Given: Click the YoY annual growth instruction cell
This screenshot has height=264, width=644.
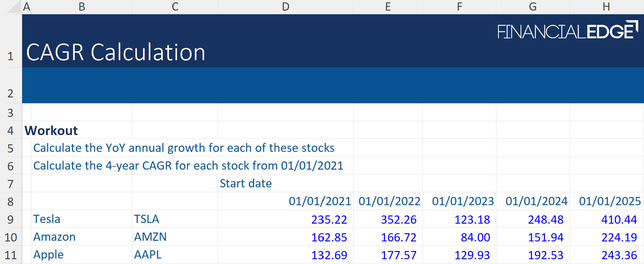Looking at the screenshot, I should [184, 148].
